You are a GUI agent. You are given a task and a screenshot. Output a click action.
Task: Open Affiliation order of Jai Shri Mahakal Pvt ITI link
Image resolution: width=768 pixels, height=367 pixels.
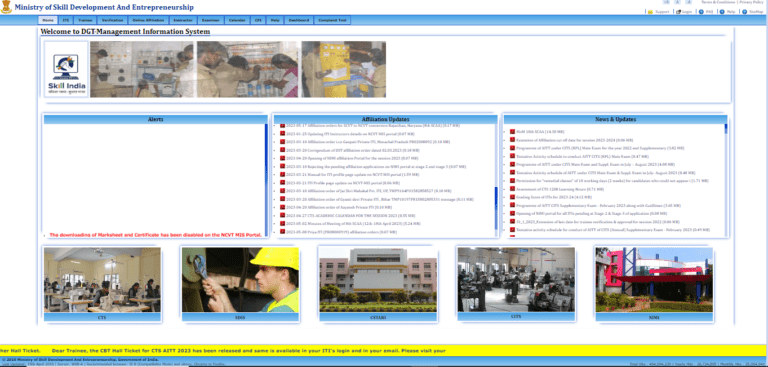369,191
